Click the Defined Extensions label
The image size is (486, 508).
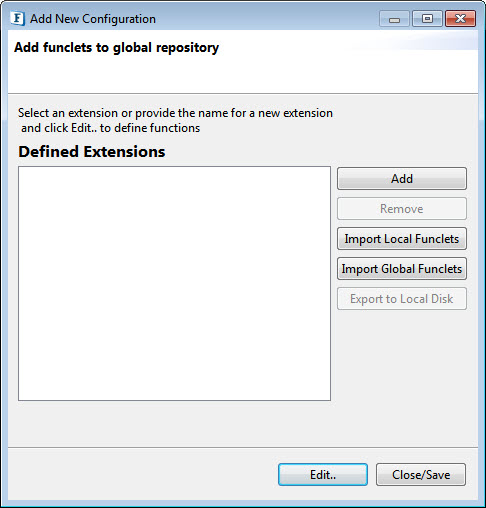click(92, 152)
